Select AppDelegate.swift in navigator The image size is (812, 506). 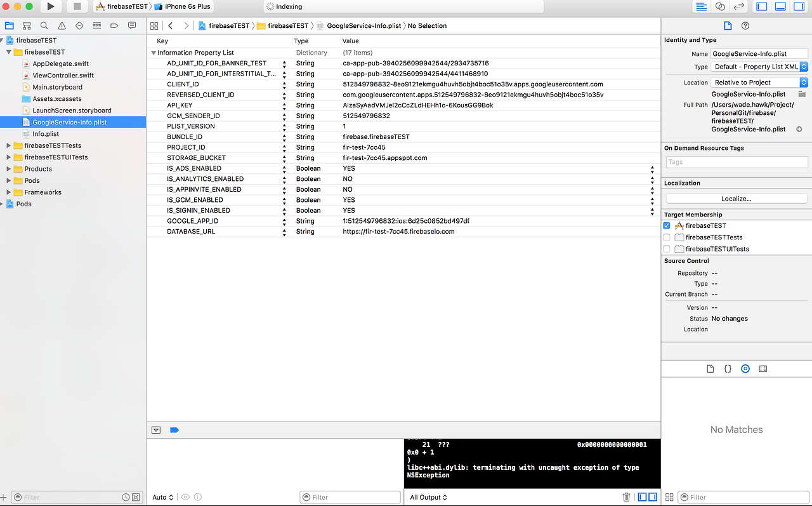tap(60, 63)
